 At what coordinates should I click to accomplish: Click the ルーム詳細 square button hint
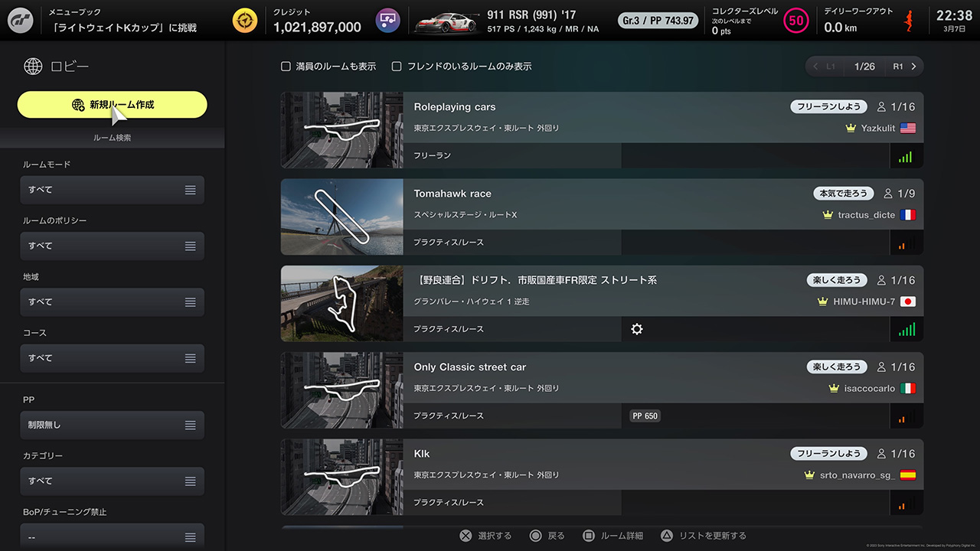pos(612,536)
